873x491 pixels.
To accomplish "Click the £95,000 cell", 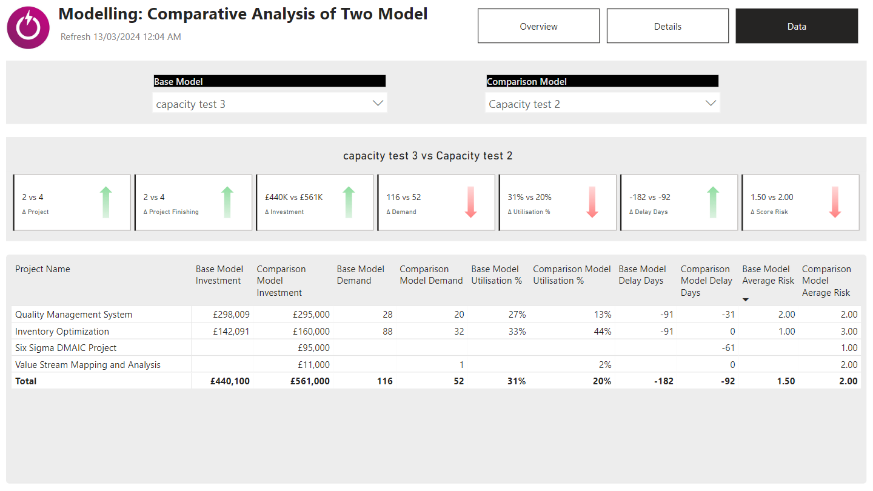I will [x=313, y=348].
